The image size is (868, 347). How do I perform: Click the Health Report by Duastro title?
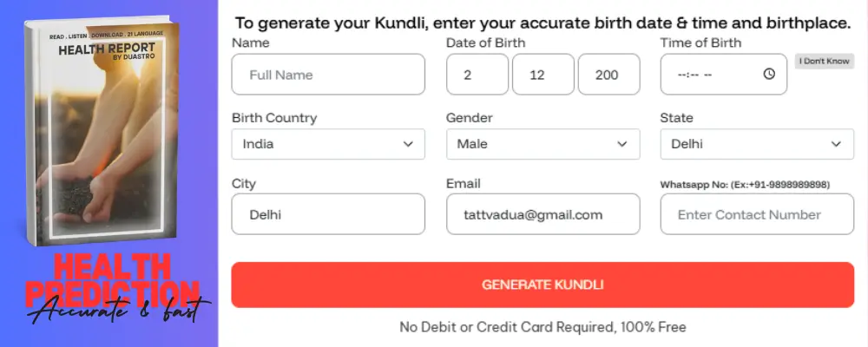point(108,54)
